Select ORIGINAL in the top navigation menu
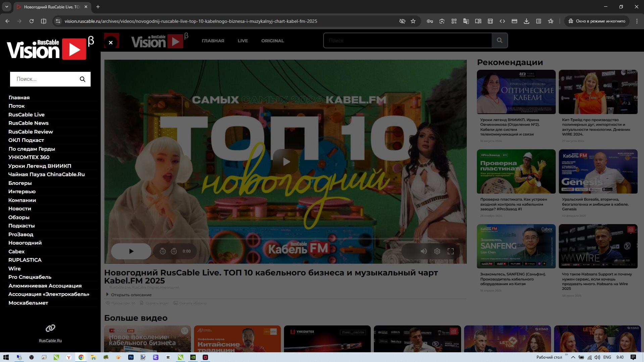 pos(273,41)
